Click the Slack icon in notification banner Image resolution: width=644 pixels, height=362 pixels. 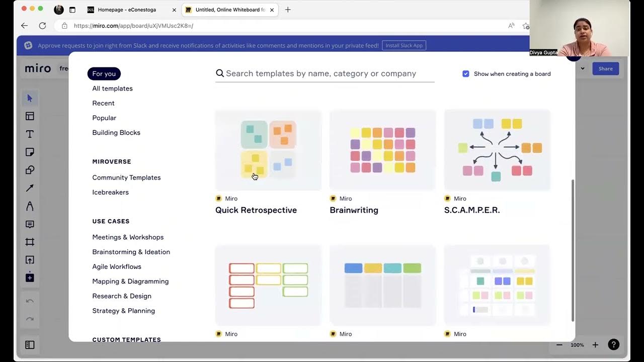(28, 45)
